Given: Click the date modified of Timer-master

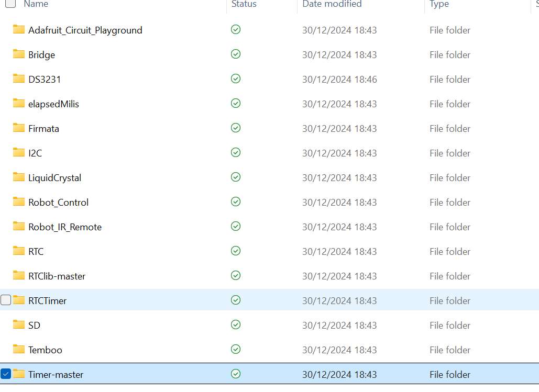Looking at the screenshot, I should point(339,375).
